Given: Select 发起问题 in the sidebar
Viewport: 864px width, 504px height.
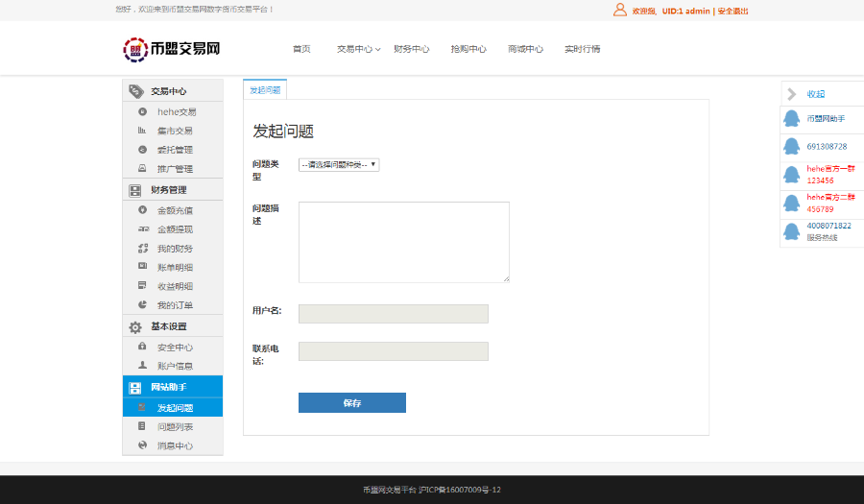Looking at the screenshot, I should (173, 408).
